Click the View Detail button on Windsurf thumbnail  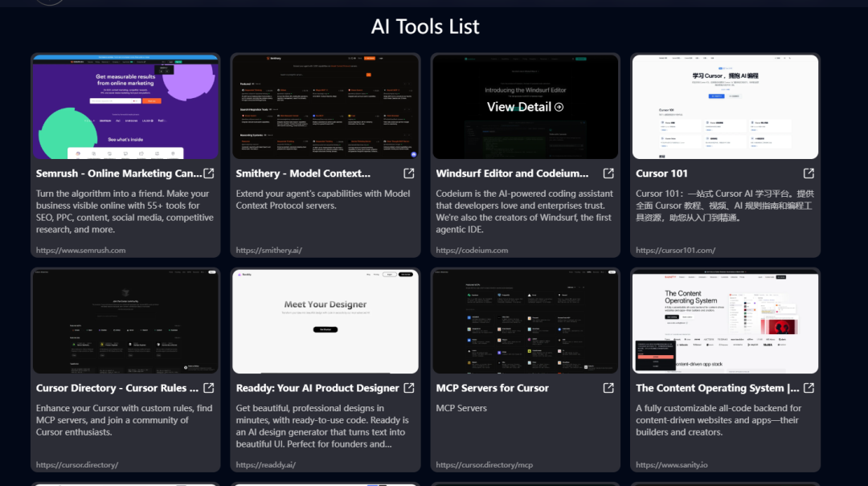[525, 107]
